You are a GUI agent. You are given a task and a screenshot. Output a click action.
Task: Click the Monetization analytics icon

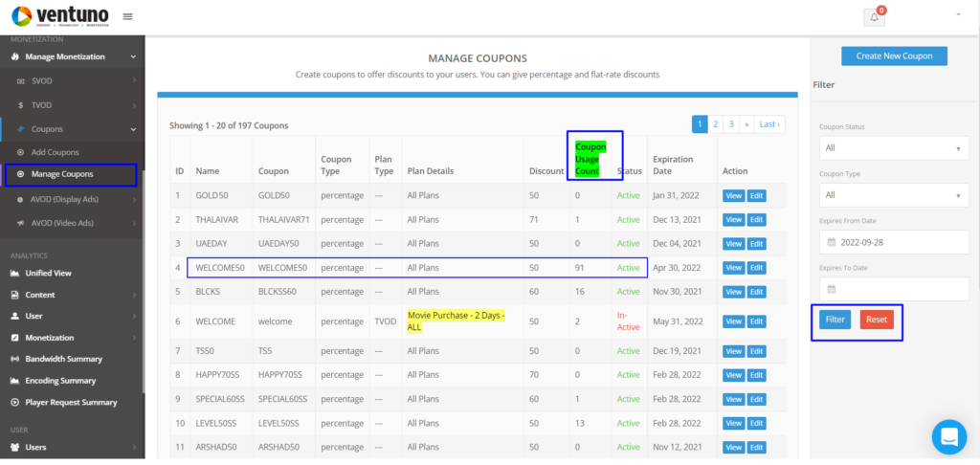[14, 338]
